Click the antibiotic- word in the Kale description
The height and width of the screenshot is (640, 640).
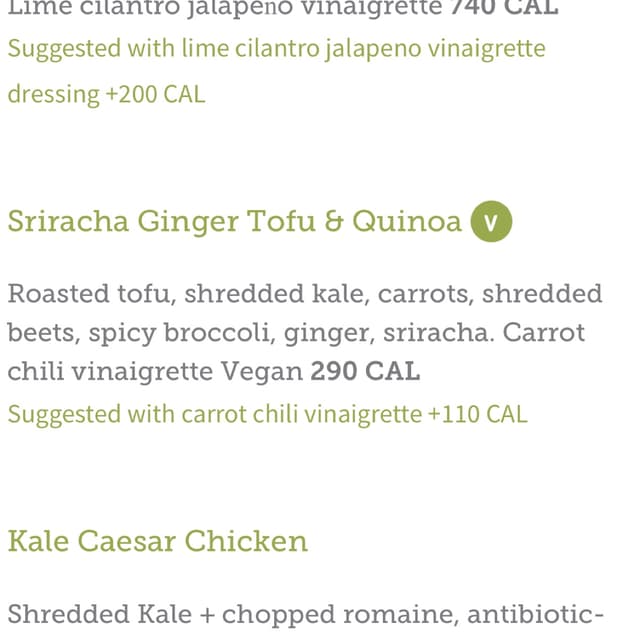pyautogui.click(x=536, y=614)
